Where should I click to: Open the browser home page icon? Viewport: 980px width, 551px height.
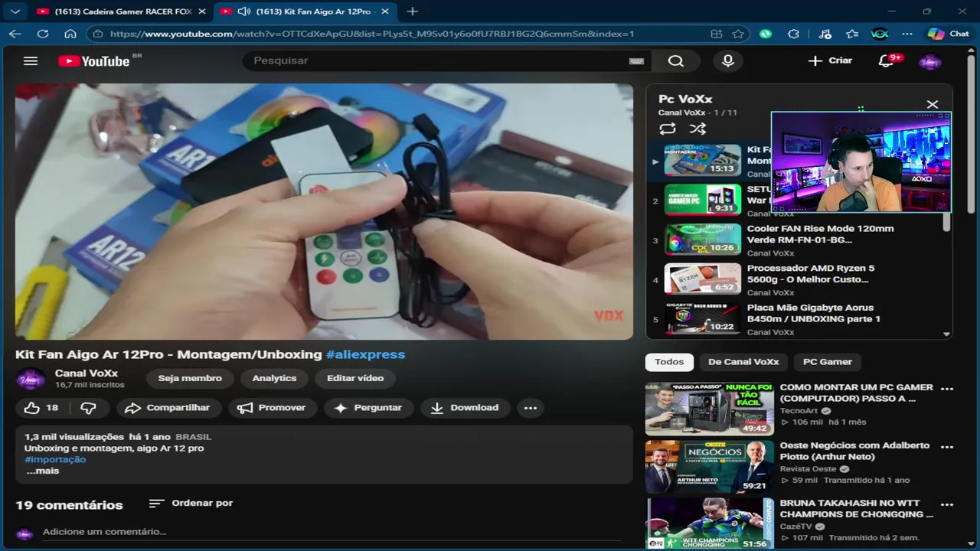pyautogui.click(x=70, y=34)
